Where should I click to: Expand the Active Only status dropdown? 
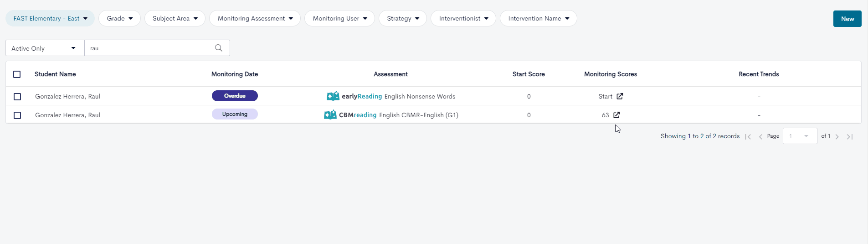(x=45, y=48)
